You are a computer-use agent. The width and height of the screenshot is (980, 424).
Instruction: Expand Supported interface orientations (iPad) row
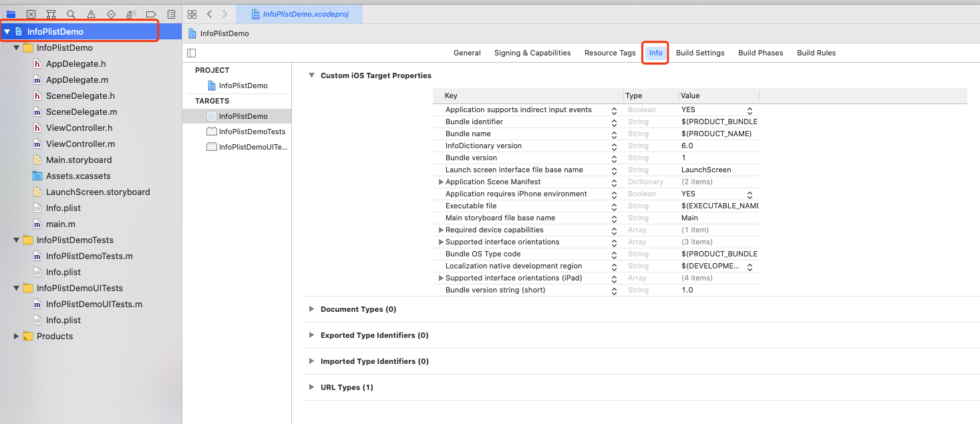[441, 278]
